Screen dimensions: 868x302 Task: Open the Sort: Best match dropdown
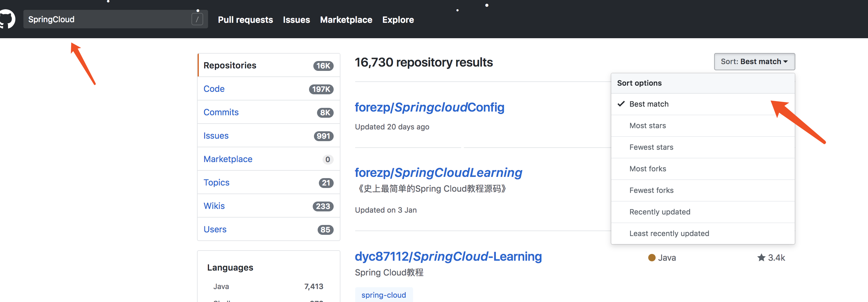754,61
